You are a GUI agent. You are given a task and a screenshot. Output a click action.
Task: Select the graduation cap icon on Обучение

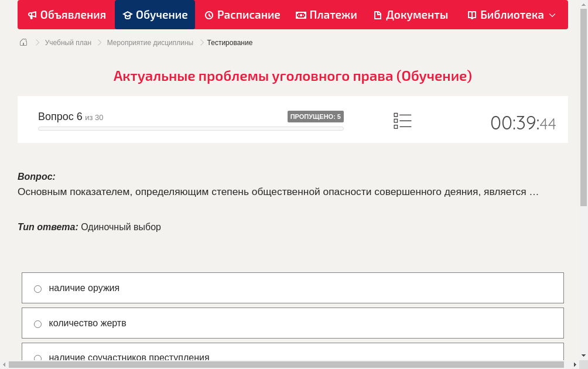(x=128, y=15)
